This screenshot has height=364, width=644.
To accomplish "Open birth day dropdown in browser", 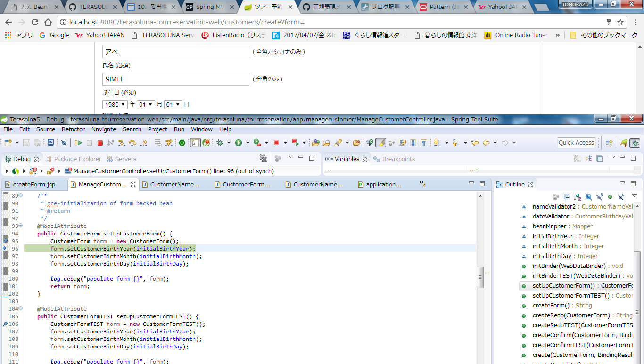I will (173, 105).
